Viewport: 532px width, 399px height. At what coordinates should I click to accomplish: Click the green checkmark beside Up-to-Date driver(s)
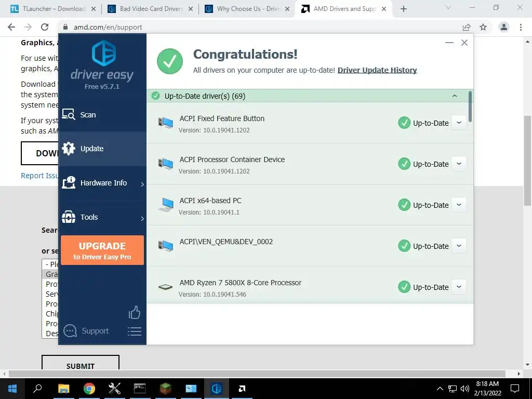click(155, 96)
